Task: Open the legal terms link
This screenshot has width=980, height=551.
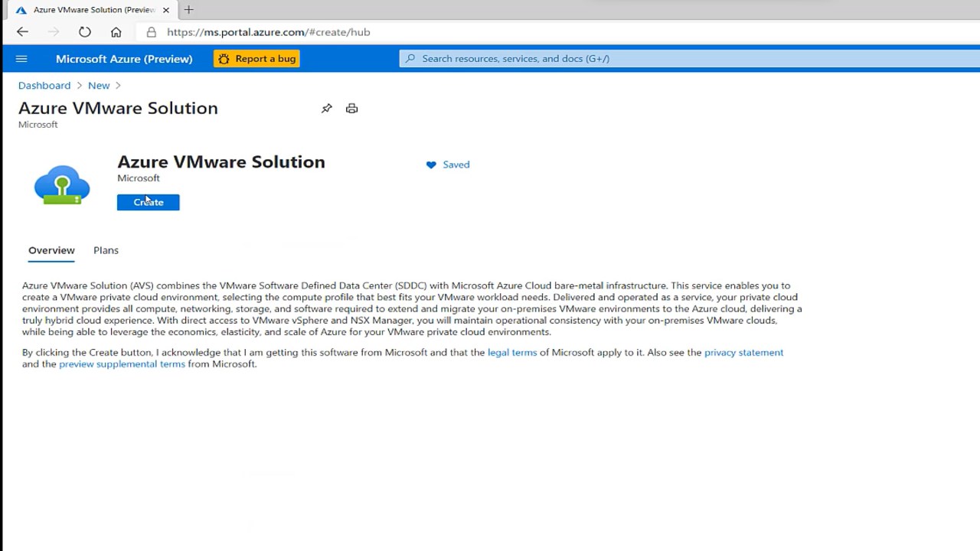Action: [x=512, y=352]
